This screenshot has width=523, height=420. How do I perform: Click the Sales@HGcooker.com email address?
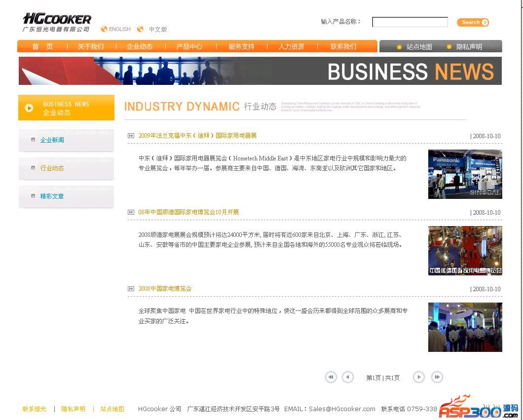(342, 409)
